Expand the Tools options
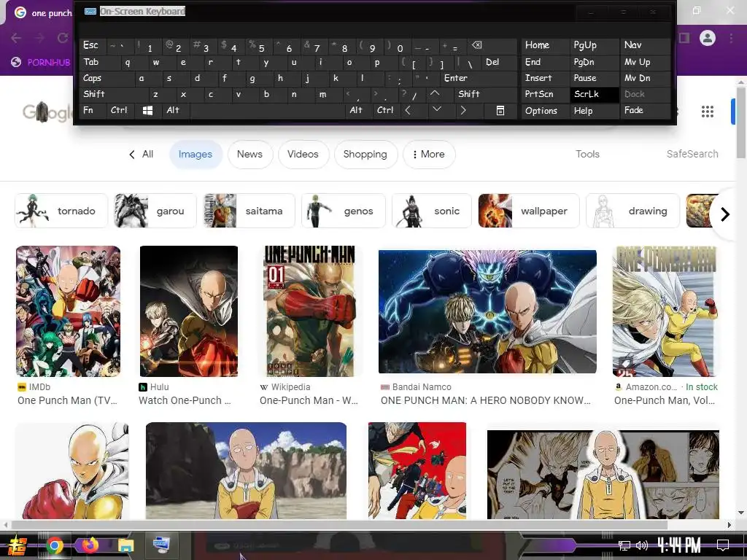Screen dimensions: 747x560 pyautogui.click(x=587, y=155)
